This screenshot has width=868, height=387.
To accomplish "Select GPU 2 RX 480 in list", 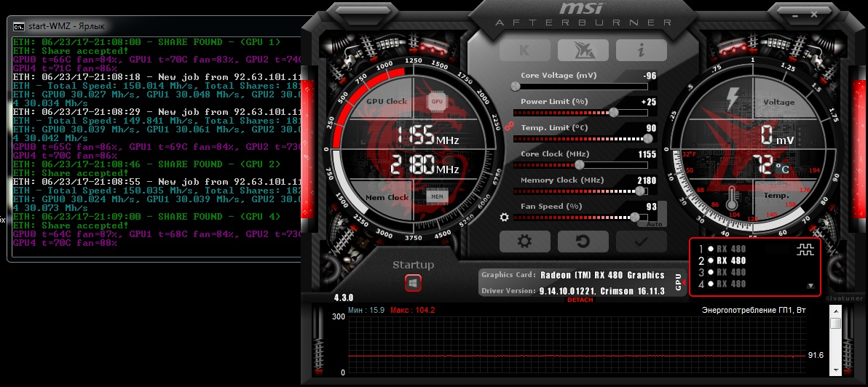I will coord(722,260).
